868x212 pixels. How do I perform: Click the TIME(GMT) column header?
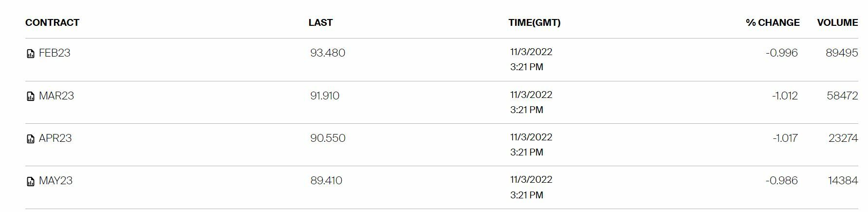pos(534,22)
